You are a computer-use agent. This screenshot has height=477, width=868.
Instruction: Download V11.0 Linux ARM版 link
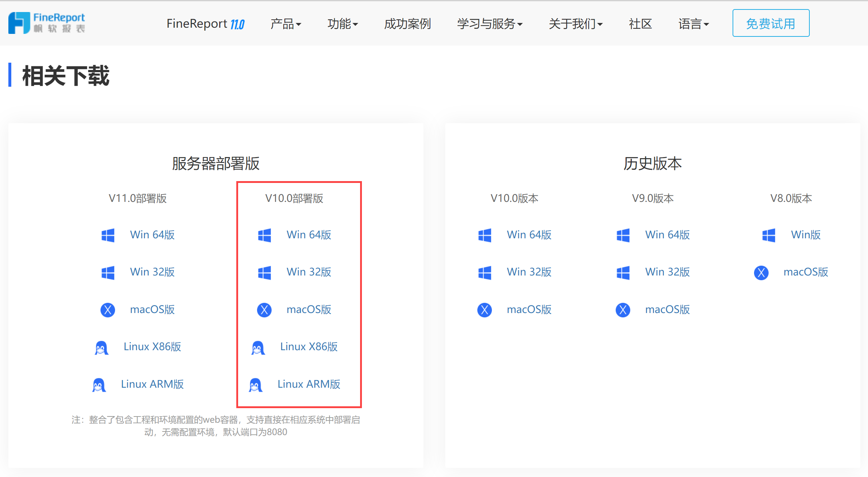(152, 384)
